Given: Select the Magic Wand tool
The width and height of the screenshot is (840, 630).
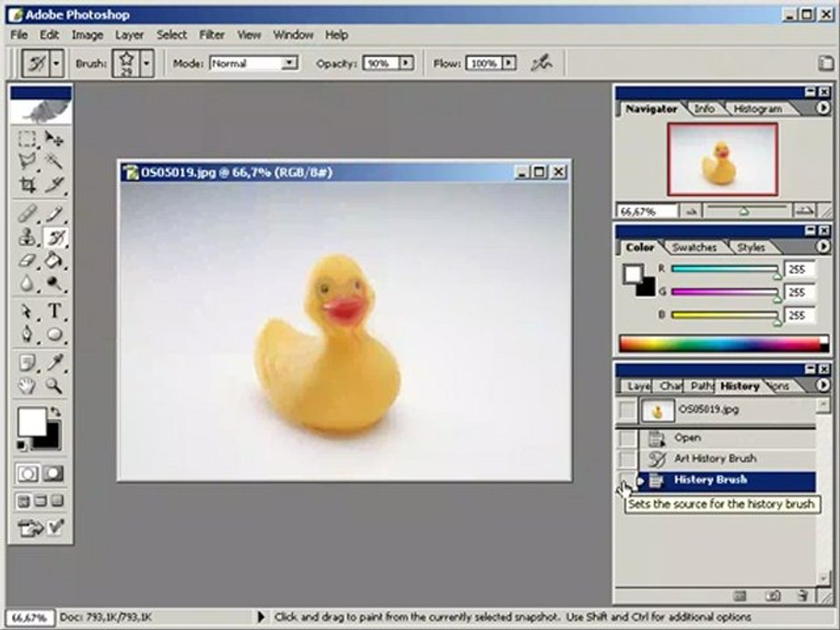Looking at the screenshot, I should (53, 161).
